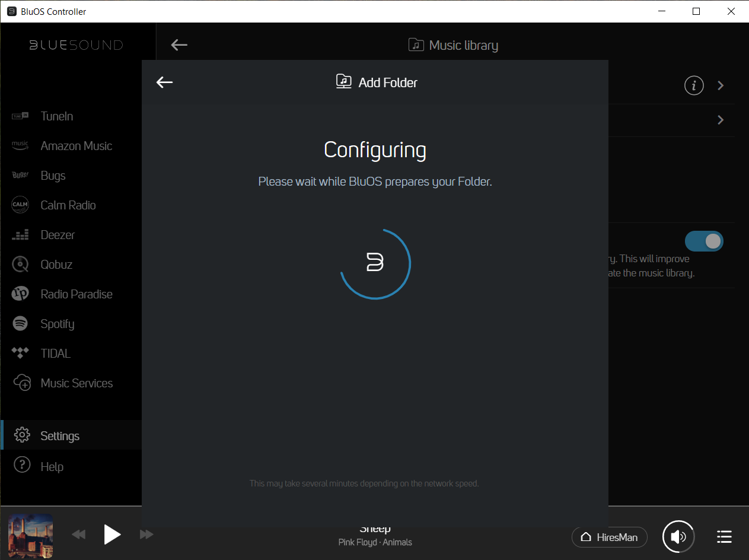The width and height of the screenshot is (749, 560).
Task: Toggle the blue switch in Music library
Action: tap(704, 241)
